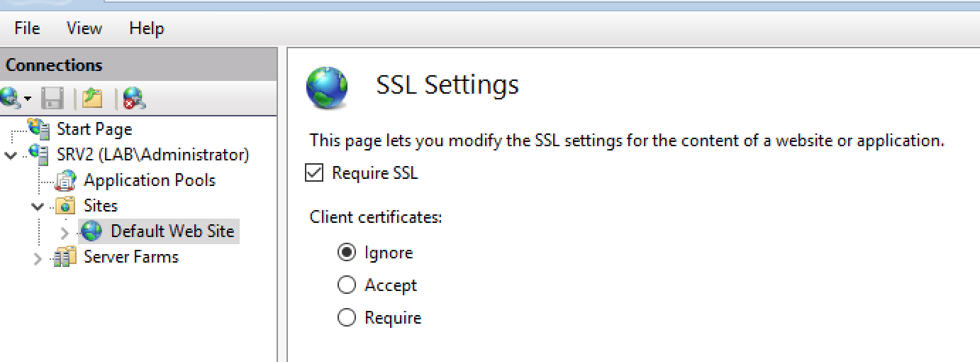Click the Server Farms icon

pos(66,257)
